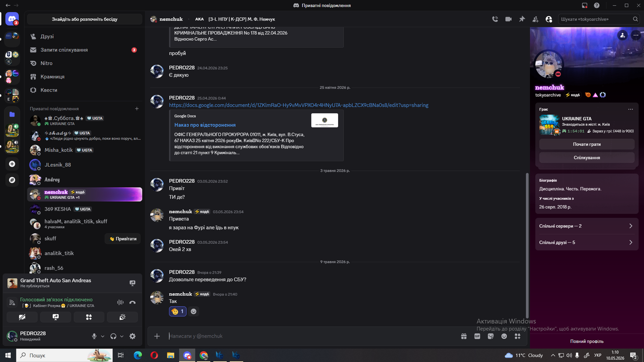Viewport: 644px width, 362px height.
Task: Open the docs.google.com document link
Action: pos(299,106)
